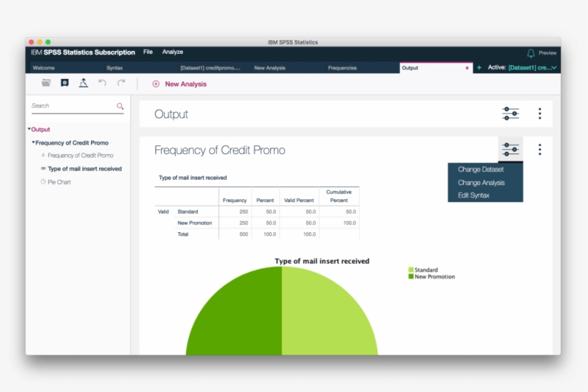This screenshot has height=392, width=588.
Task: Click the New Promotion row label
Action: point(194,223)
